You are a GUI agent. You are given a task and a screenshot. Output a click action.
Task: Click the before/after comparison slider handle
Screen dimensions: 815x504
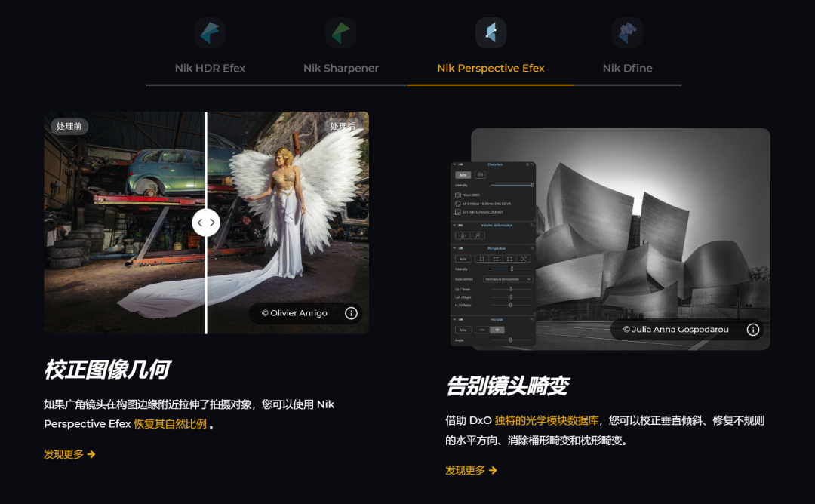[206, 223]
